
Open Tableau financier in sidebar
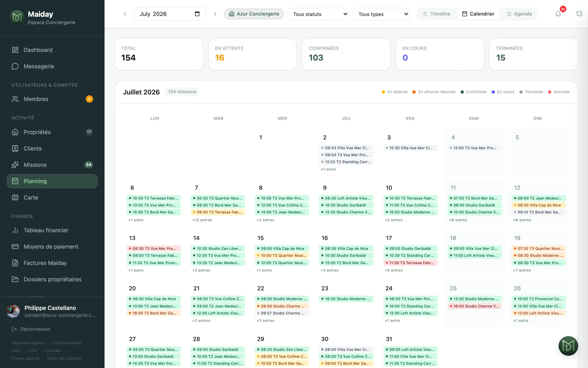coord(52,230)
